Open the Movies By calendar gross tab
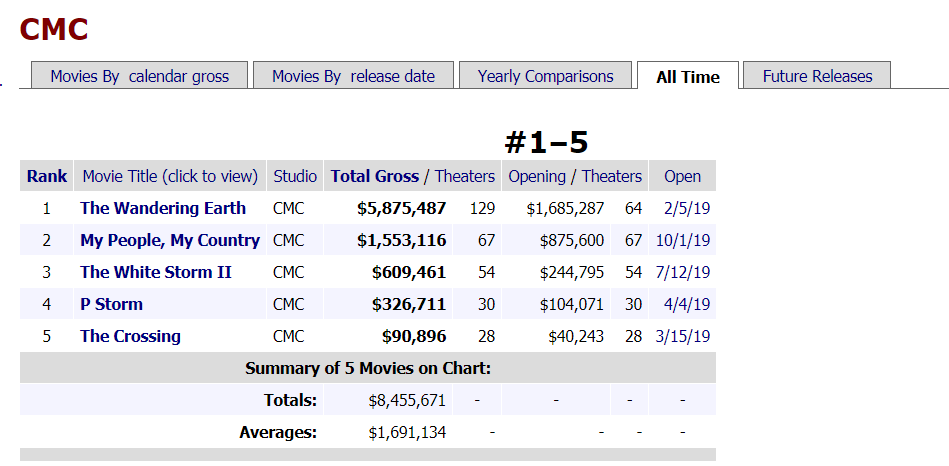Viewport: 949px width, 466px height. coord(140,76)
